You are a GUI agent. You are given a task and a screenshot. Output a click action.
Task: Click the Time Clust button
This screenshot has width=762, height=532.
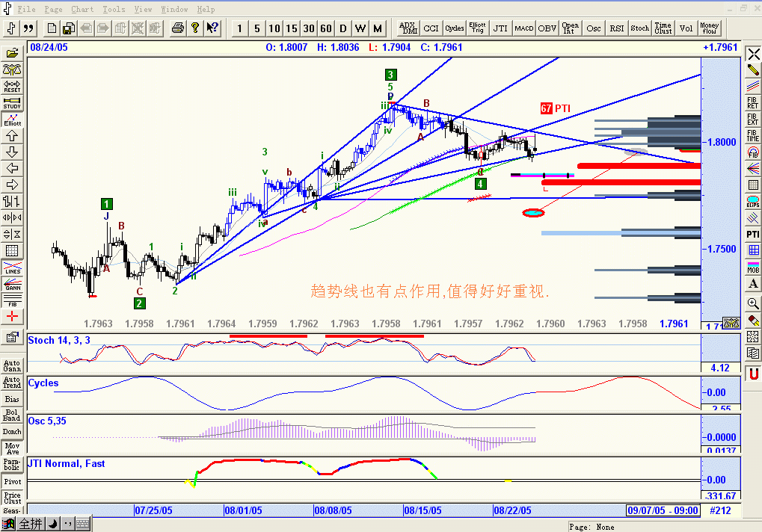coord(663,28)
